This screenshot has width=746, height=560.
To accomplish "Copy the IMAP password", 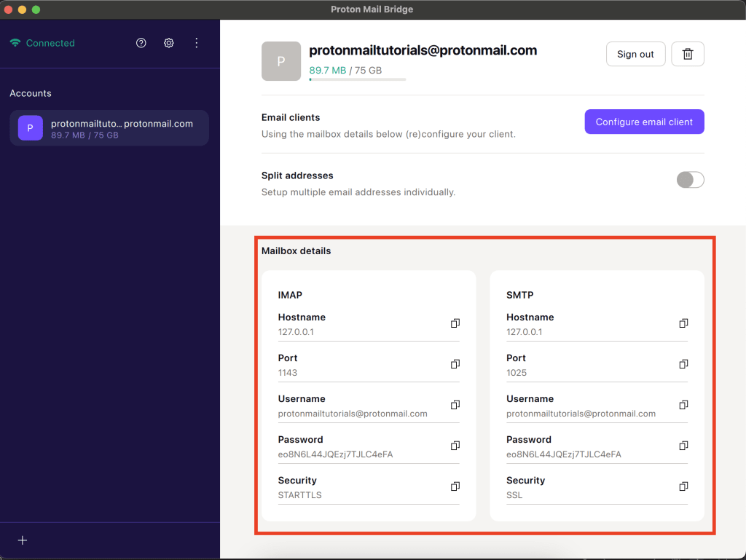I will point(455,446).
